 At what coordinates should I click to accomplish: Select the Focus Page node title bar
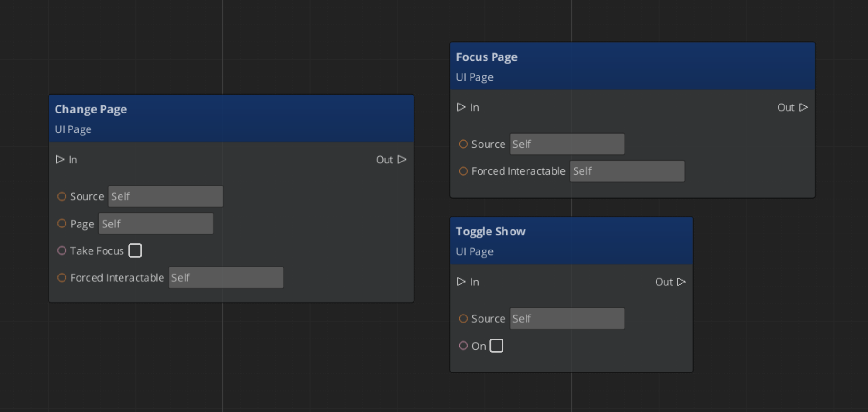[x=632, y=66]
